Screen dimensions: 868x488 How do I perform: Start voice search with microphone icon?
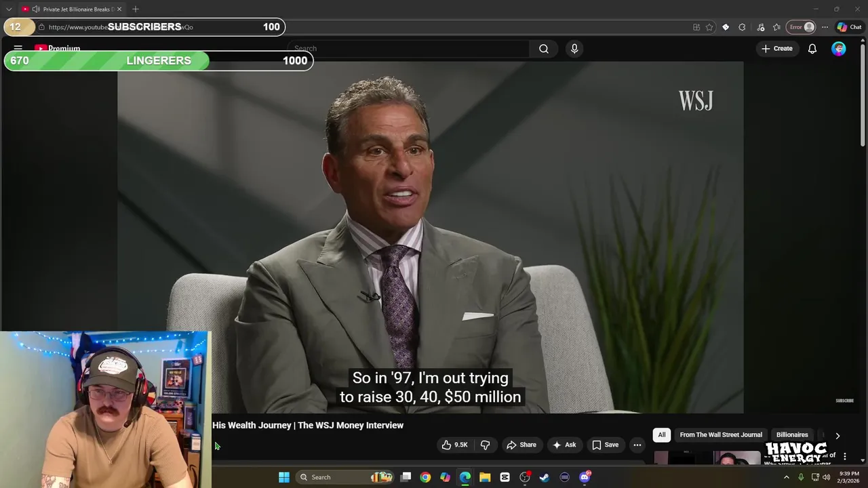click(574, 49)
